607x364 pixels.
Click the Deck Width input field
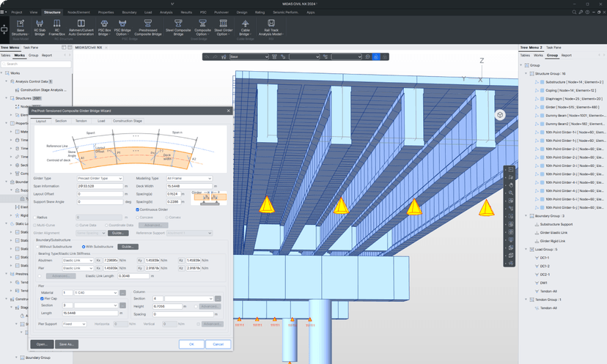click(188, 186)
